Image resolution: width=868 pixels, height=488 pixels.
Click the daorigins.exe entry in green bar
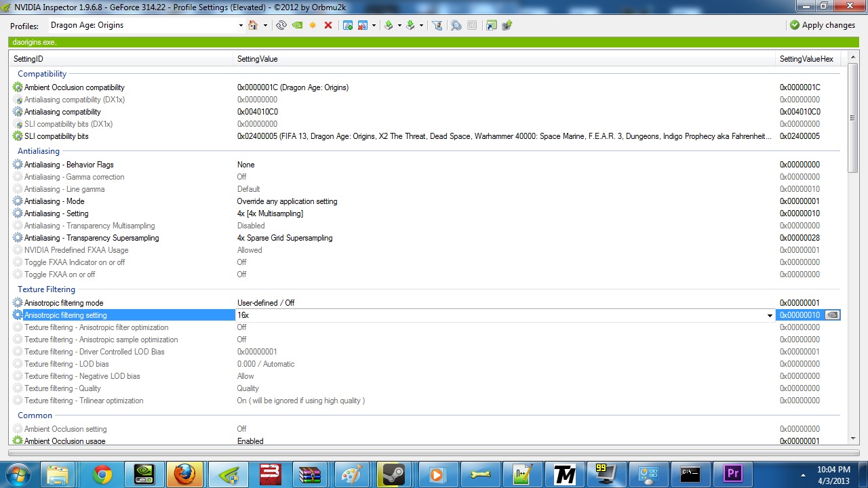[x=34, y=42]
